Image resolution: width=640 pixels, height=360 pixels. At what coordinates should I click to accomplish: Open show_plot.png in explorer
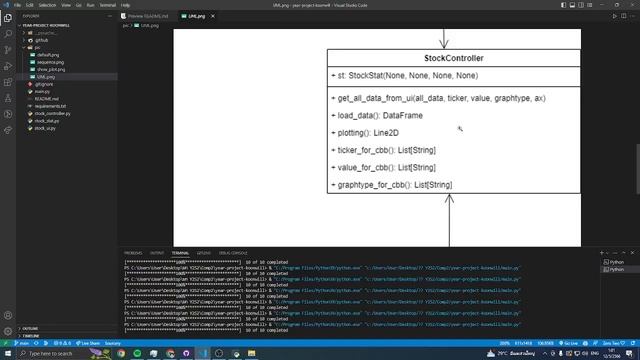(x=67, y=69)
